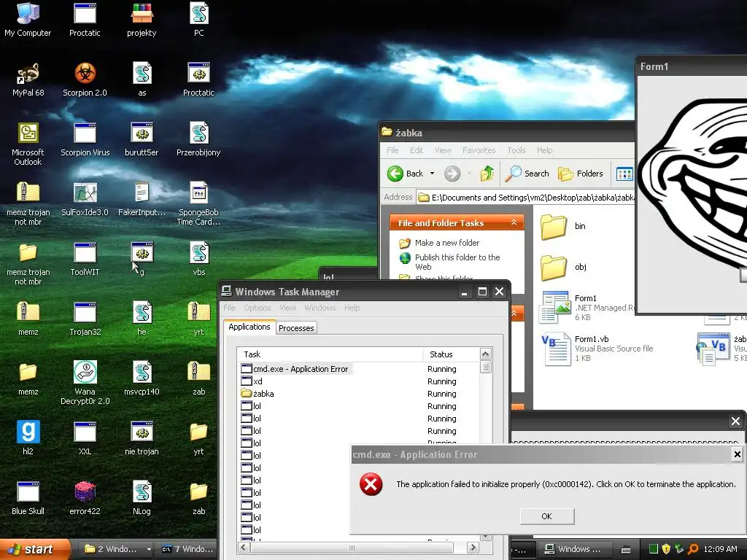
Task: Select FakerInput text file icon
Action: [x=142, y=198]
